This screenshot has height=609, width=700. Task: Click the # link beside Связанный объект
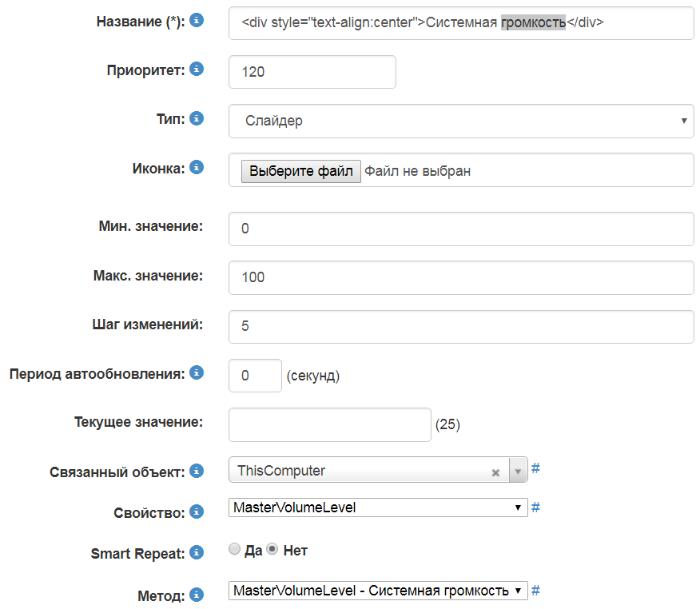point(535,468)
